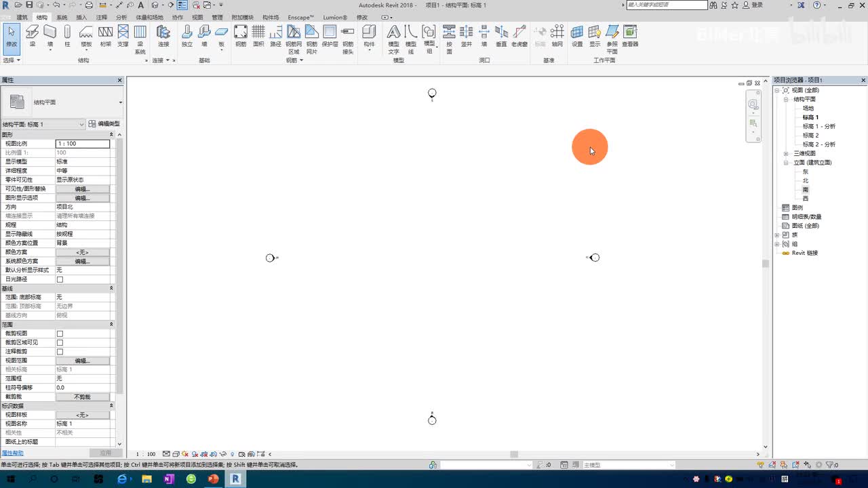Image resolution: width=868 pixels, height=488 pixels.
Task: Click the 竖井 (Shaft) opening tool
Action: (x=467, y=36)
